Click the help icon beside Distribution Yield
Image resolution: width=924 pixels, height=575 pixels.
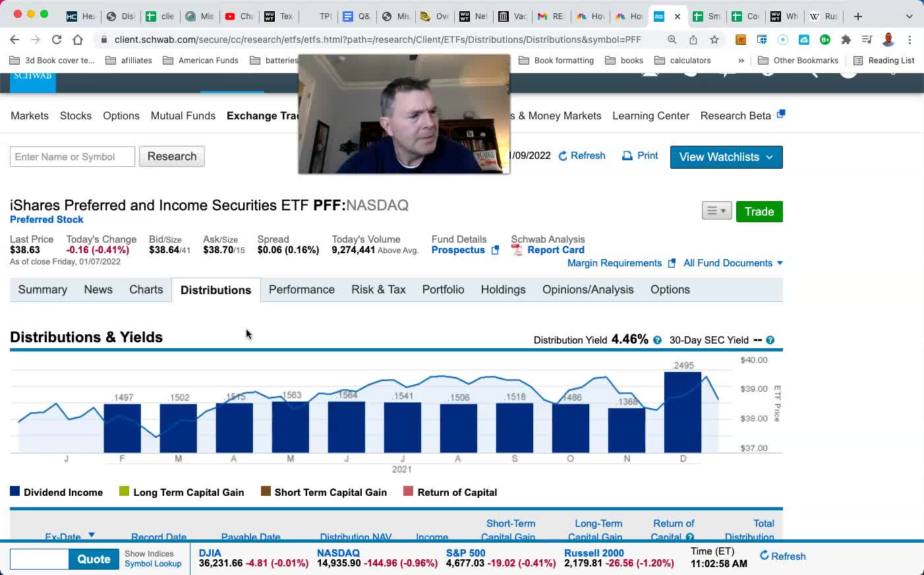657,340
